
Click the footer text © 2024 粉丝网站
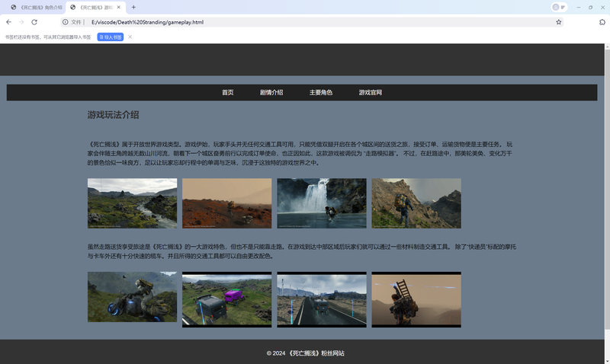pos(306,353)
